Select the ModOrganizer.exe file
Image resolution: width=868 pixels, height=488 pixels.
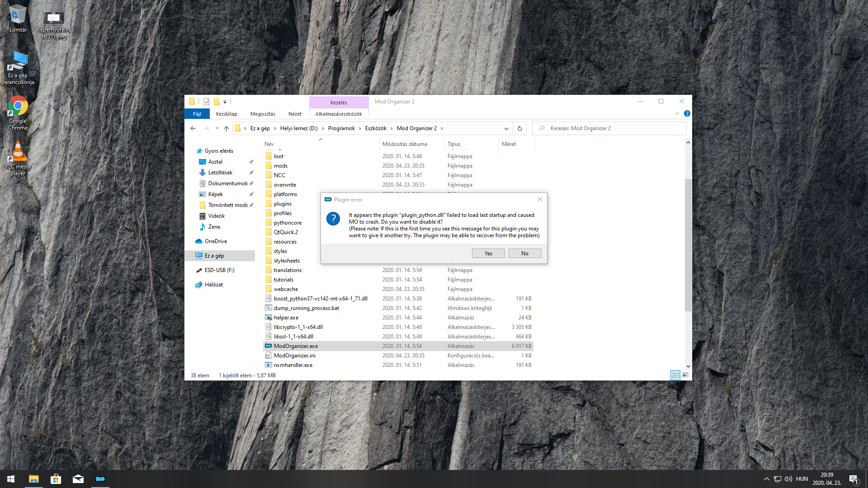pos(398,346)
